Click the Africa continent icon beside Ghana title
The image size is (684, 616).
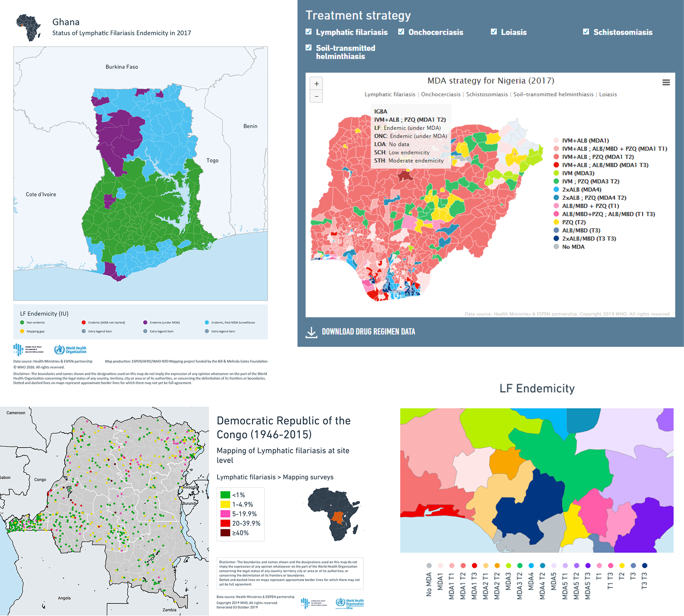click(x=29, y=28)
